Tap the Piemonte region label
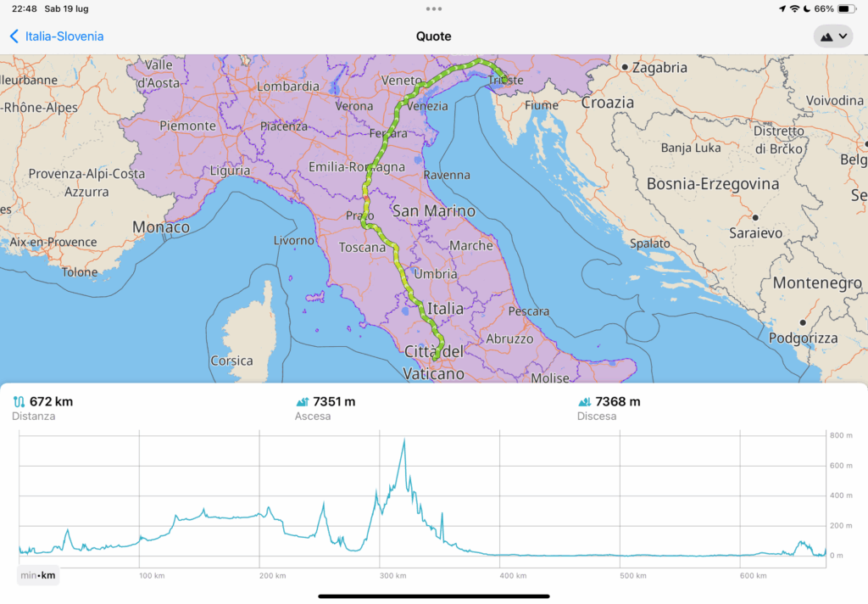This screenshot has width=868, height=604. pyautogui.click(x=187, y=126)
